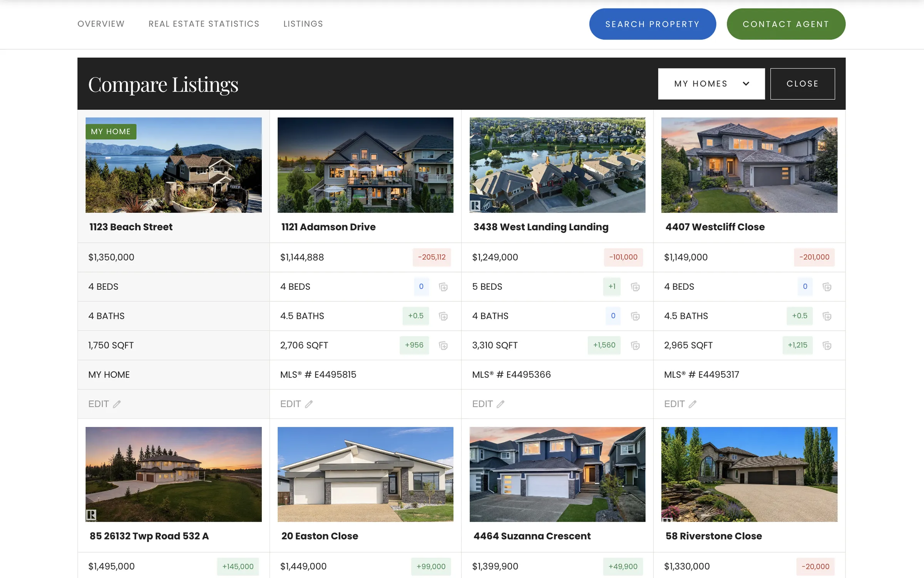This screenshot has width=924, height=578.
Task: Click the copy icon in Adamson Drive 4.5 baths row
Action: (x=443, y=316)
